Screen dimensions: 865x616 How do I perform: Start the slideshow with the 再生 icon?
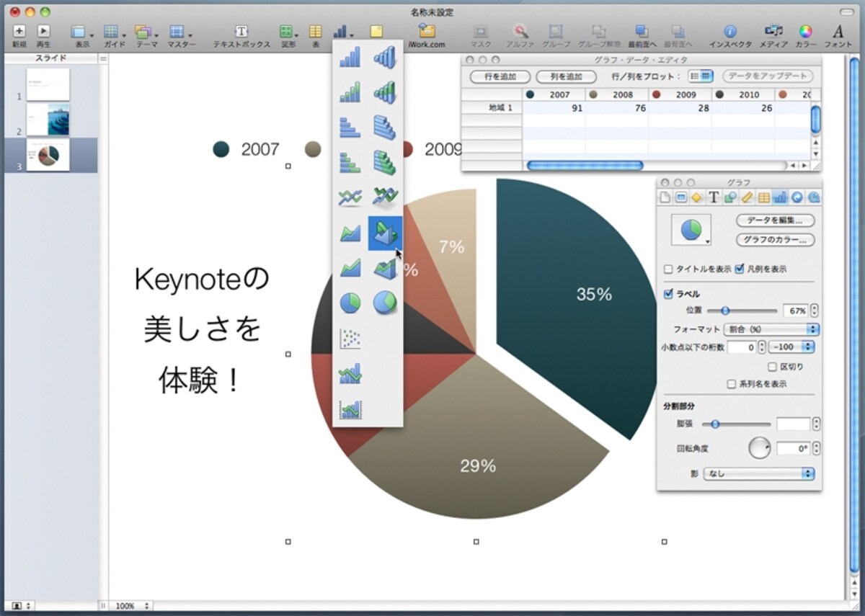coord(43,31)
